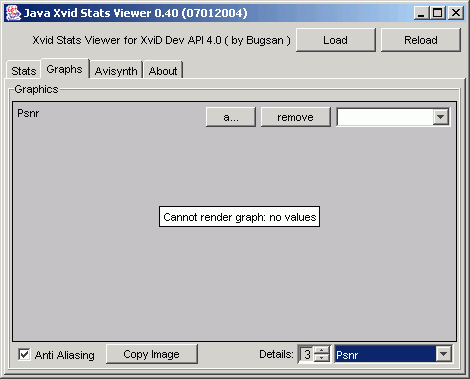Open the Psnr graph type dropdown
The image size is (470, 379).
pos(393,354)
